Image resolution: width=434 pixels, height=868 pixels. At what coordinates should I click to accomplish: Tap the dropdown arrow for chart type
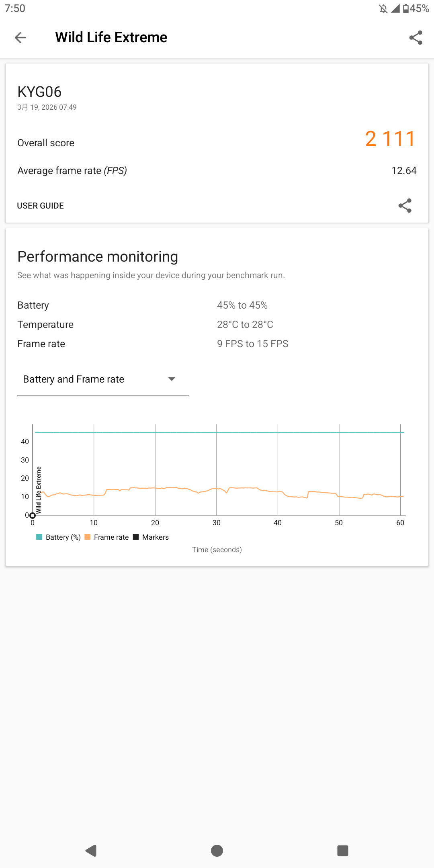[x=172, y=379]
